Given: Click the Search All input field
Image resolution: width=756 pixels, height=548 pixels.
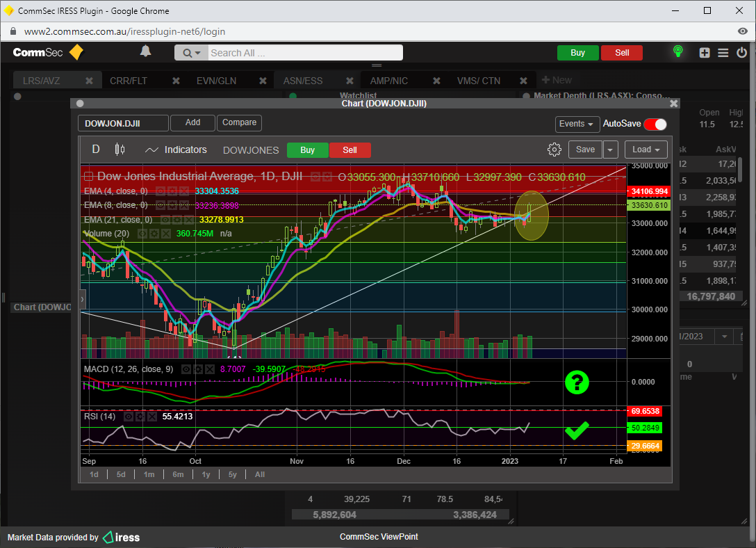Looking at the screenshot, I should [305, 53].
